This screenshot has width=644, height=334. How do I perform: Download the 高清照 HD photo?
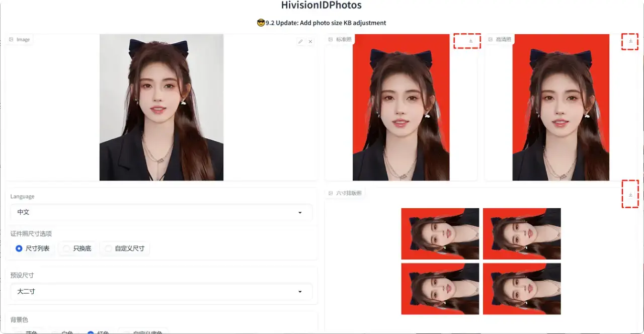pos(630,41)
